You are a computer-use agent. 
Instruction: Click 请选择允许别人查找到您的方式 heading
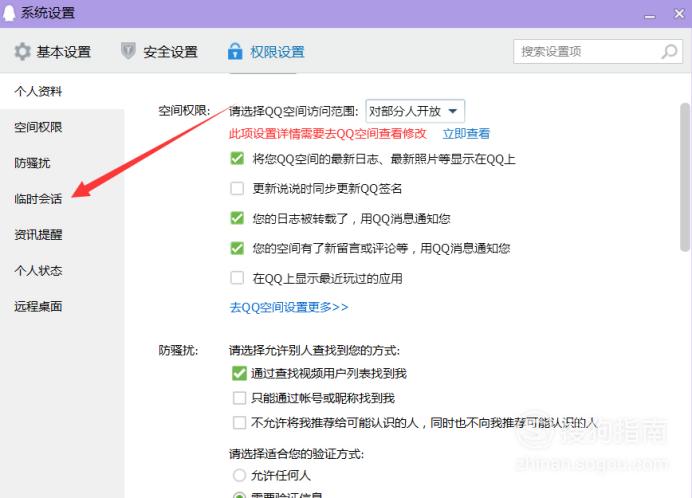tap(314, 351)
